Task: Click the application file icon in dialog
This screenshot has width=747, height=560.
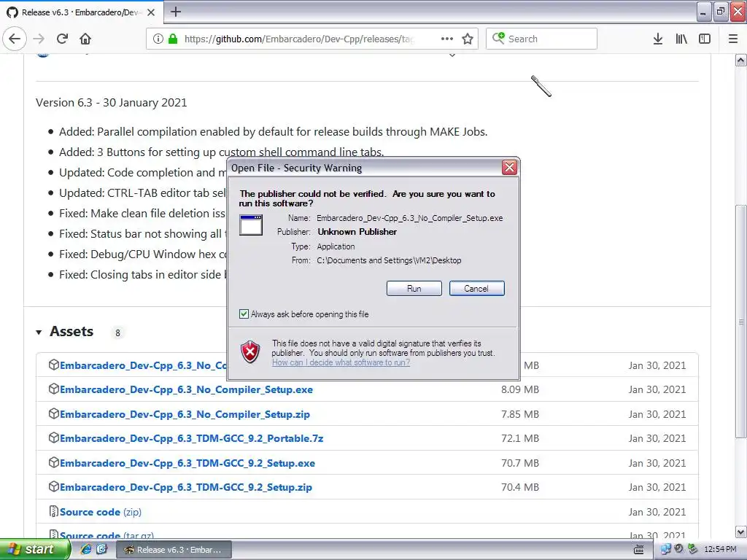Action: 251,225
